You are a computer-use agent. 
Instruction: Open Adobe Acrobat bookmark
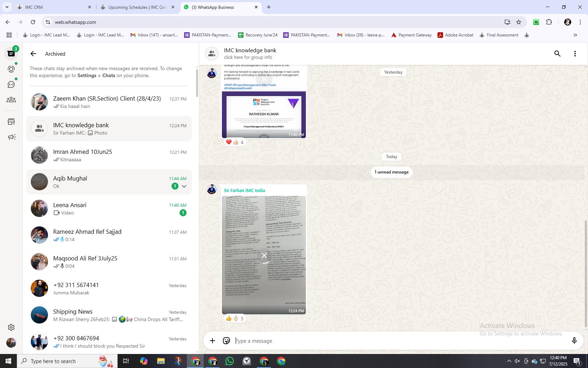[x=455, y=35]
